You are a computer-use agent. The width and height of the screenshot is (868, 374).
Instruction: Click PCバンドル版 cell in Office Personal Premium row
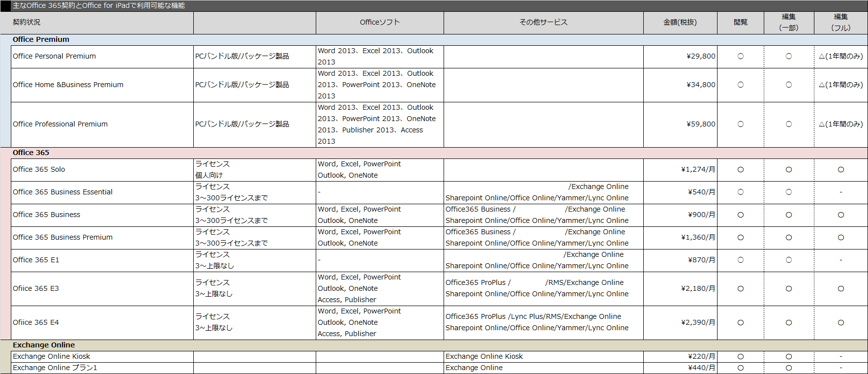255,57
